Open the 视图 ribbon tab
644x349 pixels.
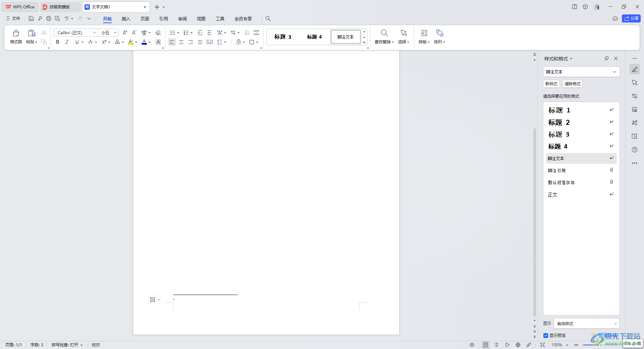point(201,18)
